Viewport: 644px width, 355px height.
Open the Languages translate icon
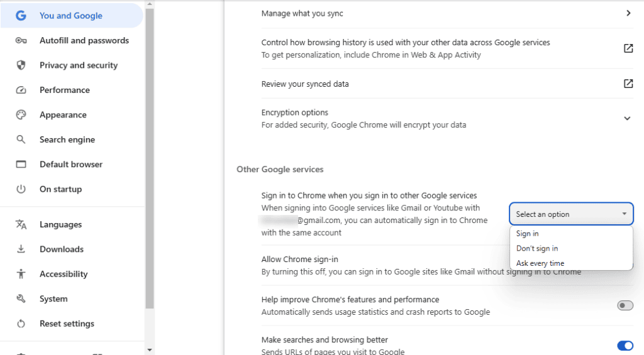point(21,224)
